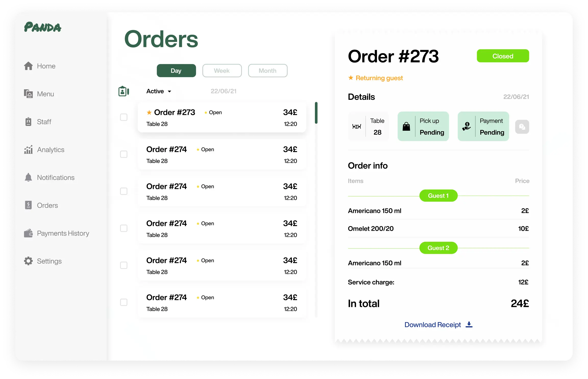The image size is (588, 379).
Task: Switch to the Month tab
Action: (267, 70)
